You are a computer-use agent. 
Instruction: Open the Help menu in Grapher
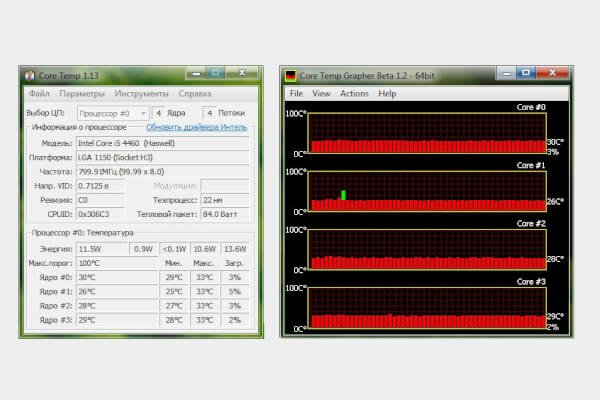click(387, 93)
